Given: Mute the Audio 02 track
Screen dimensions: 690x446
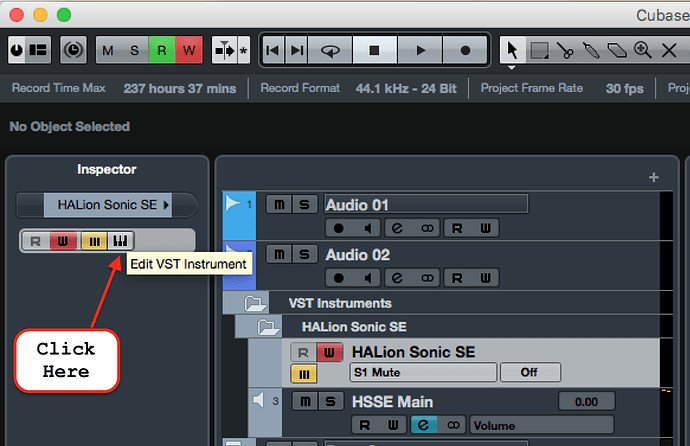Looking at the screenshot, I should (x=279, y=254).
